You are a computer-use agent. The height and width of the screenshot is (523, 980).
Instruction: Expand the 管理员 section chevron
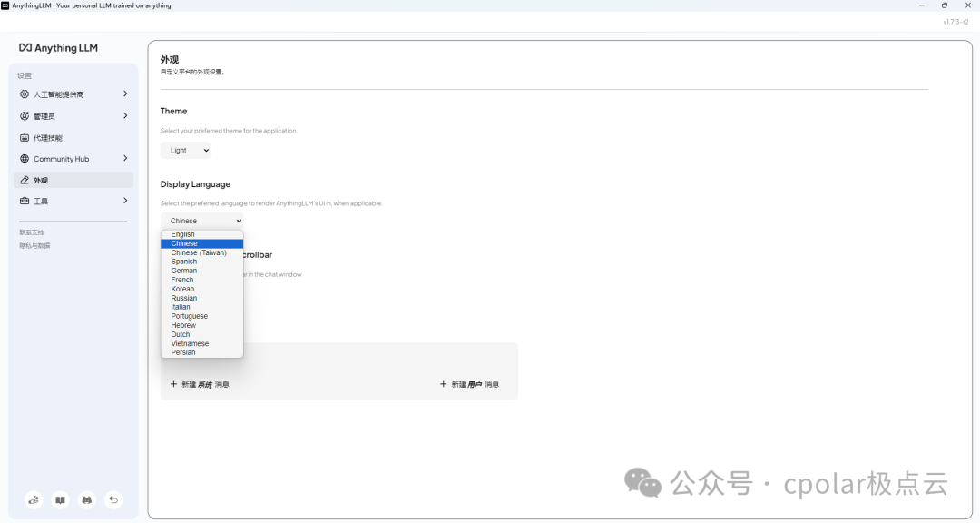(125, 115)
